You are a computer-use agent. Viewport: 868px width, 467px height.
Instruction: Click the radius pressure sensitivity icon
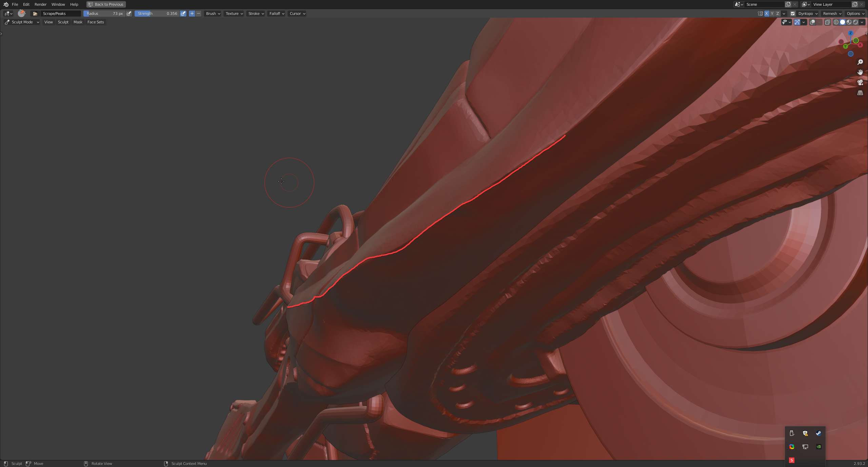coord(129,14)
